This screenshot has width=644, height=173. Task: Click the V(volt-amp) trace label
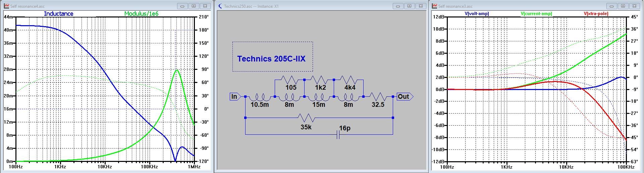pos(477,14)
